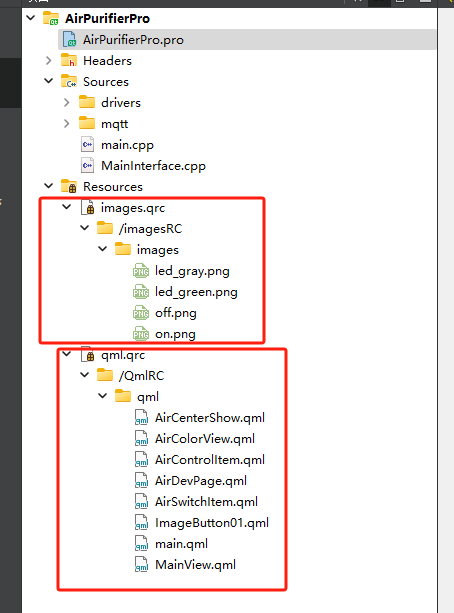Viewport: 454px width, 613px height.
Task: Collapse the images.qrc resource file
Action: point(67,207)
